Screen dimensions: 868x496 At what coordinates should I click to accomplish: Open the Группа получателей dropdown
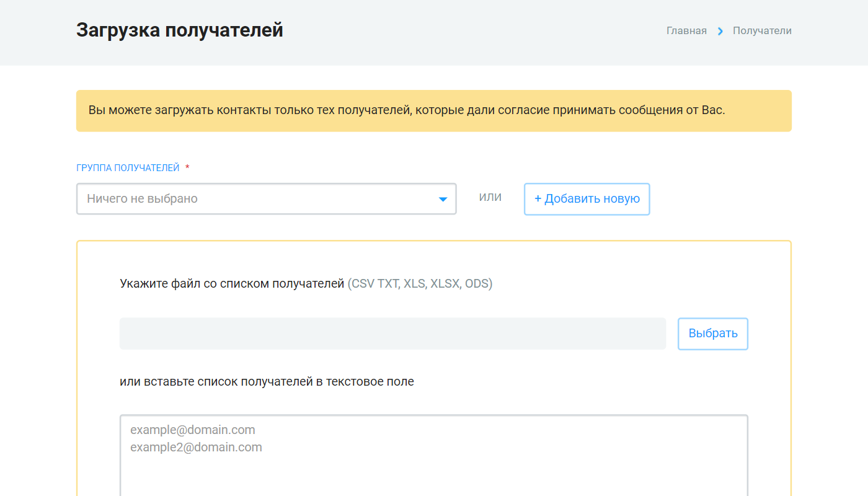(267, 199)
